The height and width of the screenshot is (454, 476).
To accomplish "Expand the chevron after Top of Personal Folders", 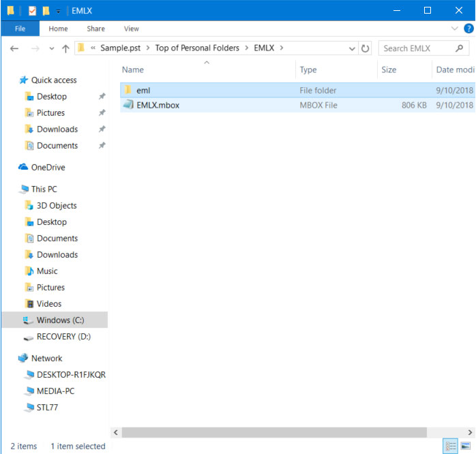I will click(246, 48).
